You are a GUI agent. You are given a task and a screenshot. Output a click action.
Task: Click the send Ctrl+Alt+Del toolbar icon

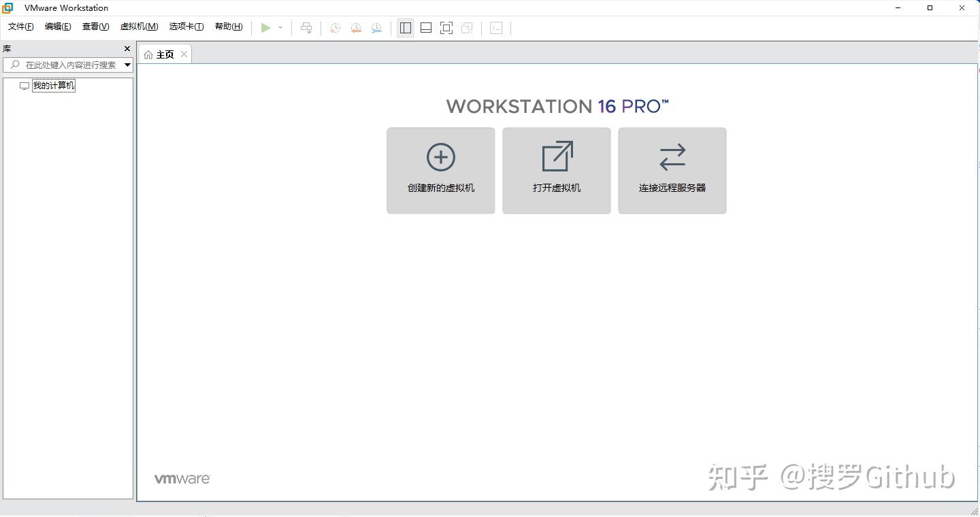306,28
